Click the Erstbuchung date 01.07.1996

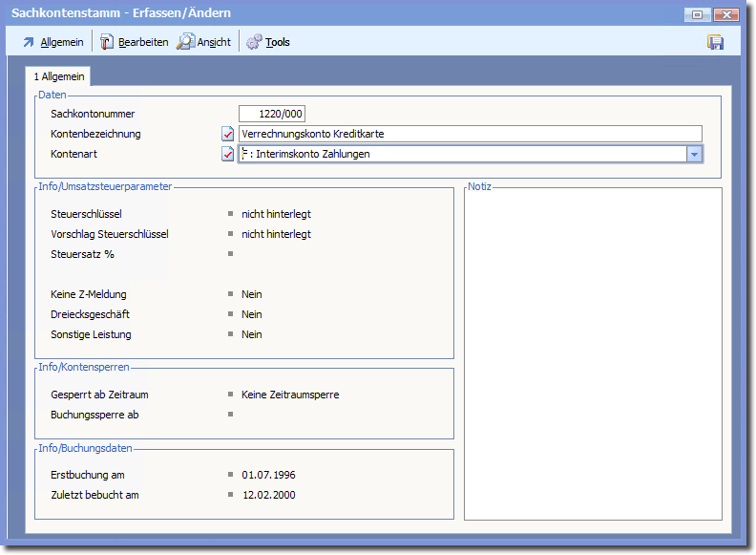coord(268,475)
